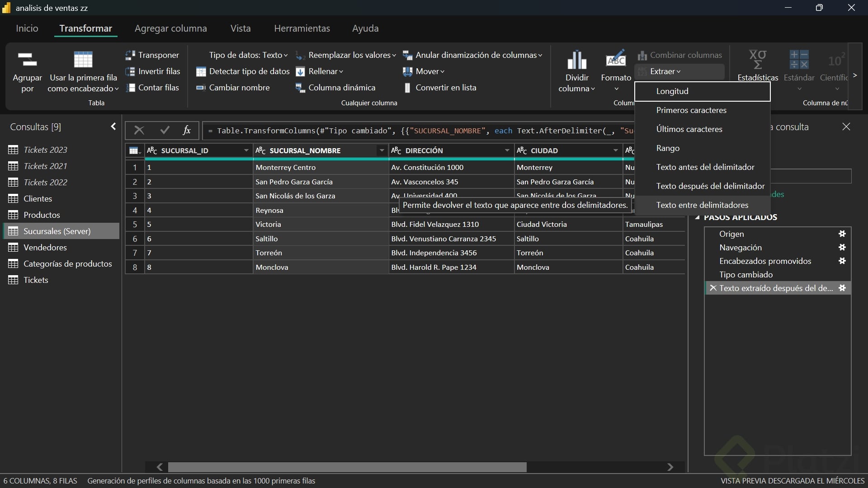Click the Transponer table icon
Screen dimensions: 868x488
pyautogui.click(x=130, y=55)
